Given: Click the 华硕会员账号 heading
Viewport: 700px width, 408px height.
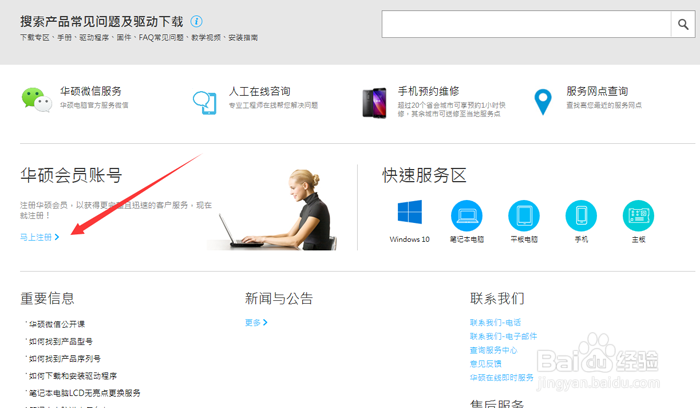Looking at the screenshot, I should coord(71,175).
